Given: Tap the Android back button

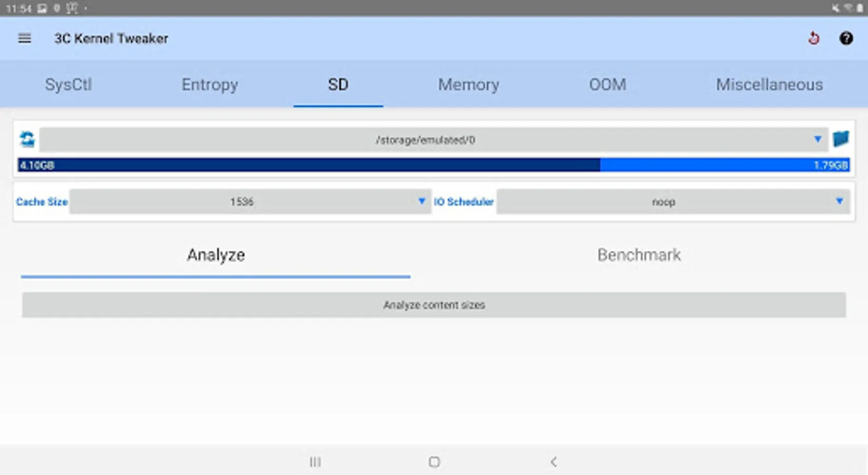Looking at the screenshot, I should click(553, 462).
